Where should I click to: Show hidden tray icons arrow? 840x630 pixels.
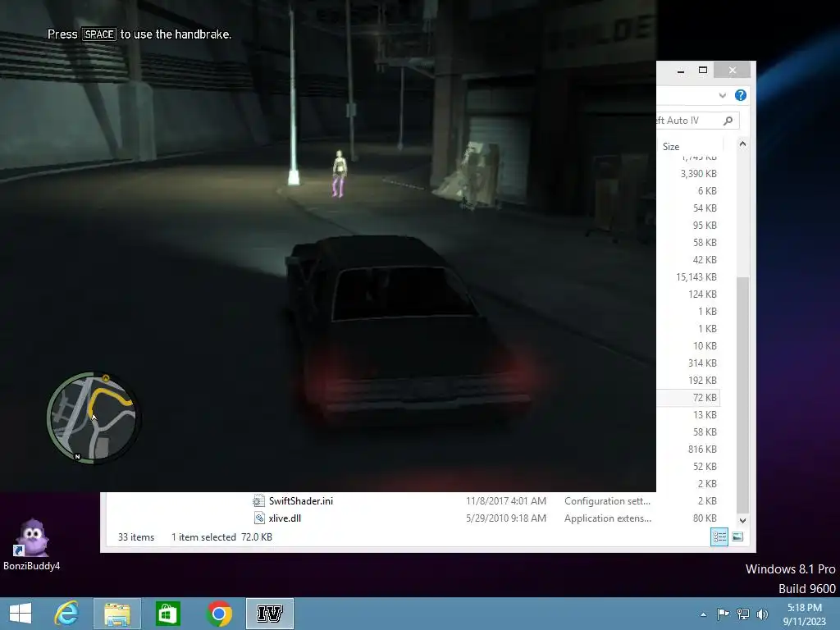tap(703, 614)
